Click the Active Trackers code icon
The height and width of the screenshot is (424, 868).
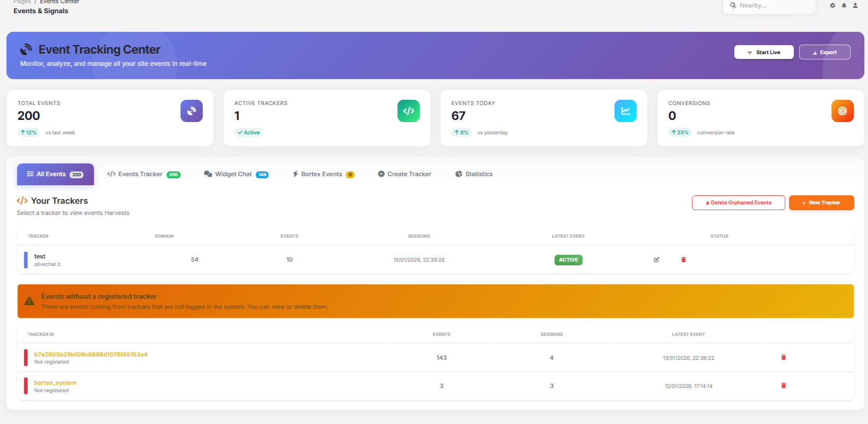[408, 111]
